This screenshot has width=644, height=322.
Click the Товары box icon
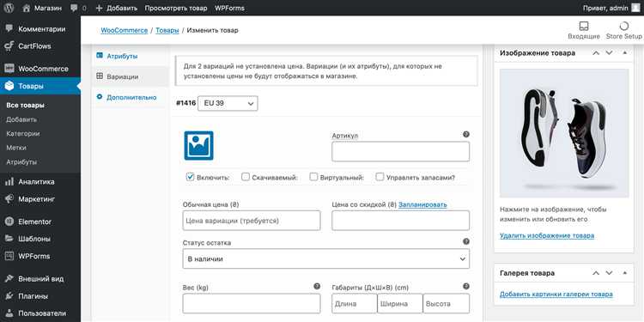(9, 86)
